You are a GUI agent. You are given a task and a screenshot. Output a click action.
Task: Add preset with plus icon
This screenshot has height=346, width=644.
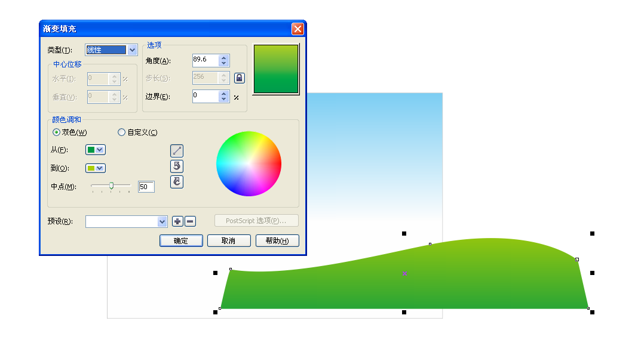[x=177, y=221]
